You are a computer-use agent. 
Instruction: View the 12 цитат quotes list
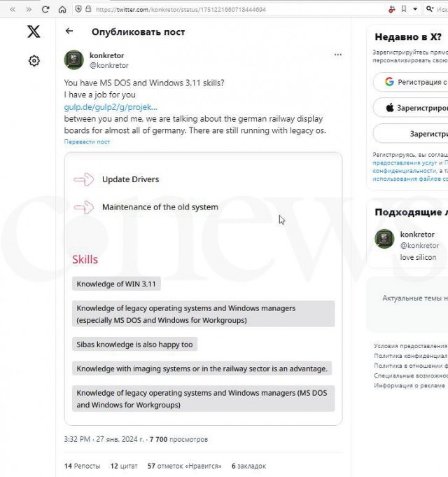click(124, 466)
